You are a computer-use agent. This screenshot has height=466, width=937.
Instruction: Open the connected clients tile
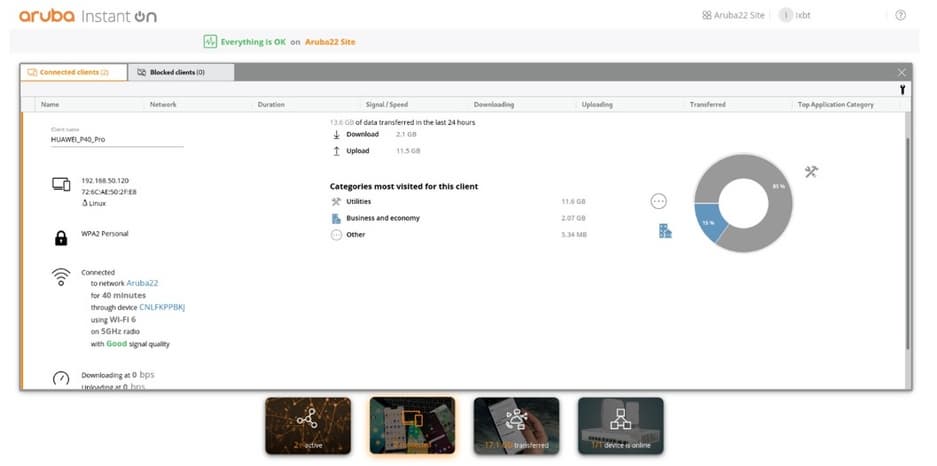(412, 425)
